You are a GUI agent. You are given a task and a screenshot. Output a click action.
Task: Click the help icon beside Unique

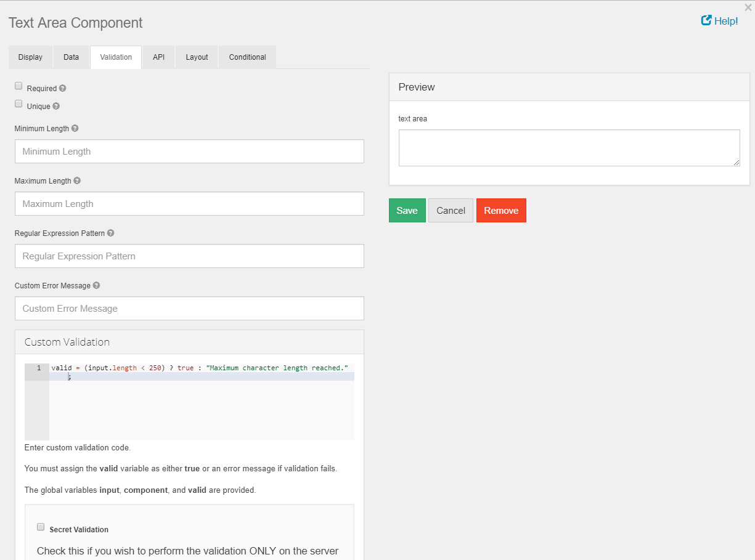coord(56,106)
